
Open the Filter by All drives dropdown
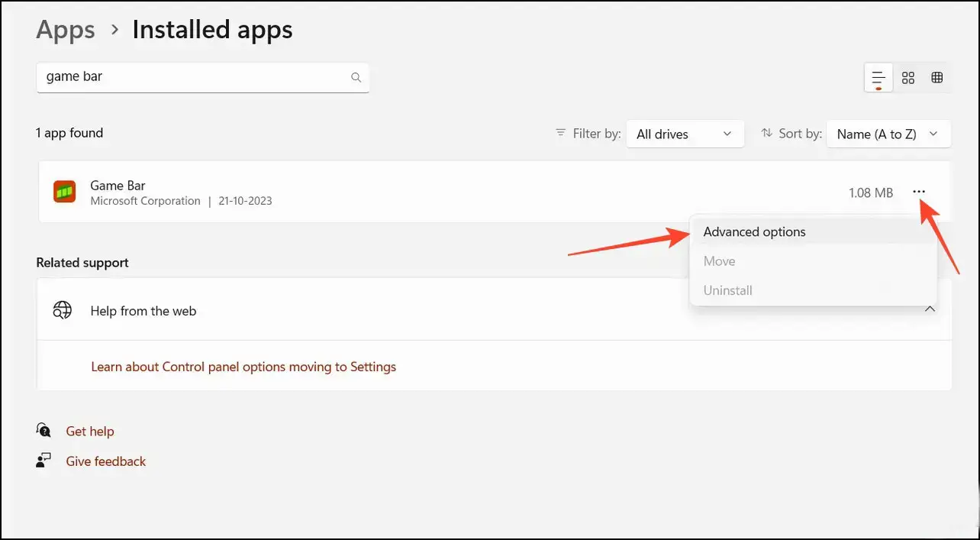coord(685,134)
